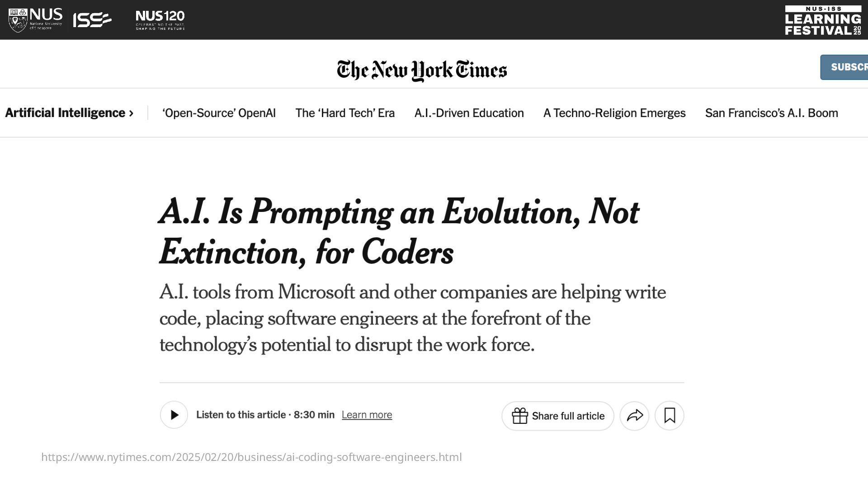Expand the Artificial Intelligence section chevron
The width and height of the screenshot is (868, 488).
131,113
